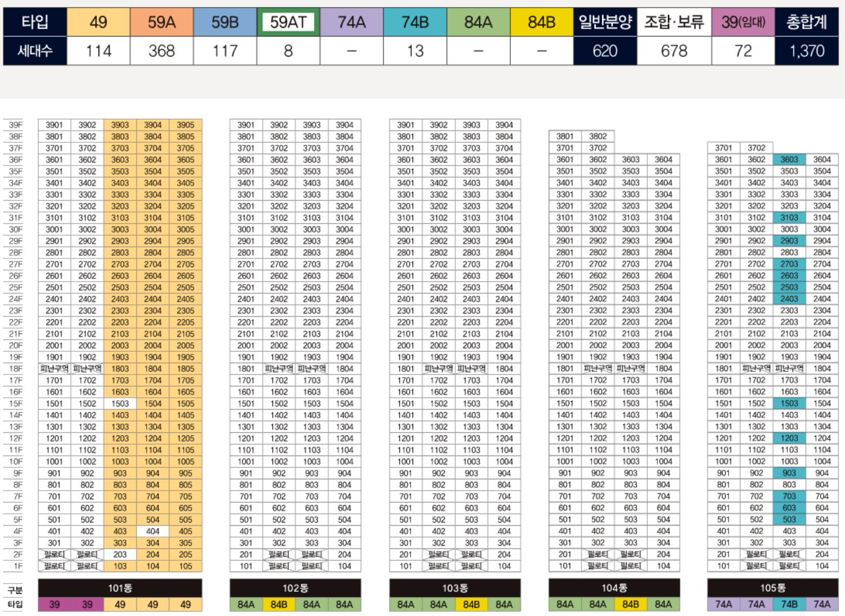
Task: Select the 84A type header cell
Action: (x=478, y=22)
